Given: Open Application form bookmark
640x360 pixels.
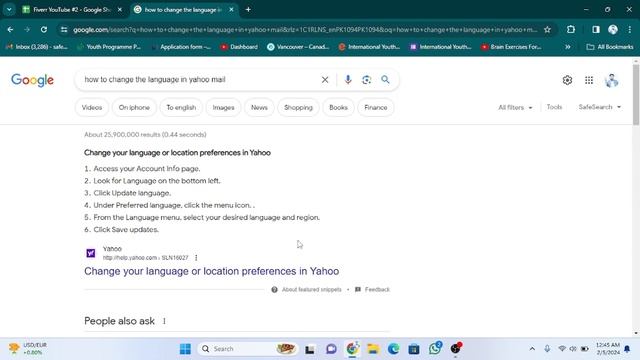Looking at the screenshot, I should [181, 47].
